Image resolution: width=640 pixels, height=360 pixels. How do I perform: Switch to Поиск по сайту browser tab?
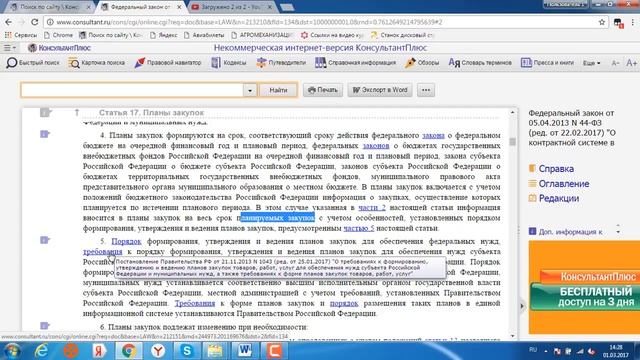(50, 7)
